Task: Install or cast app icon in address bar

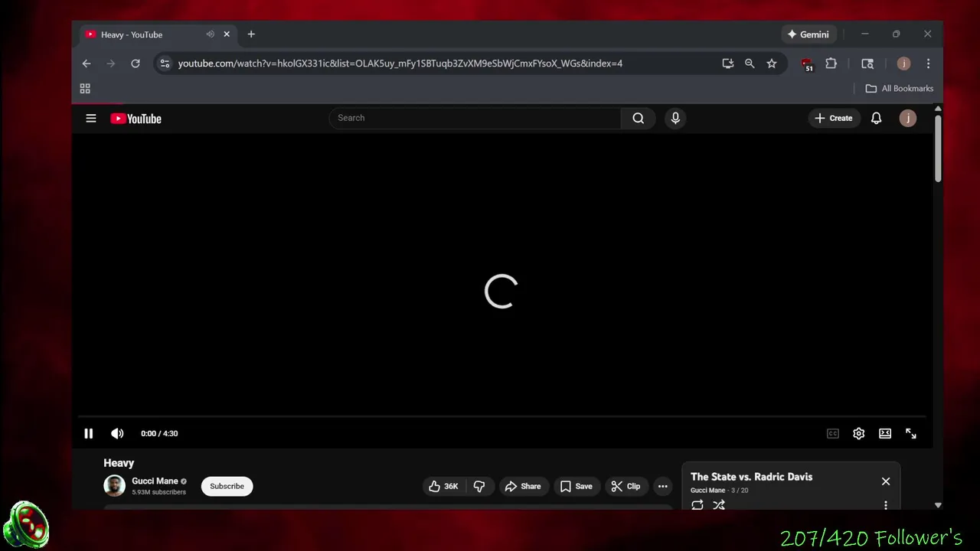Action: point(728,64)
